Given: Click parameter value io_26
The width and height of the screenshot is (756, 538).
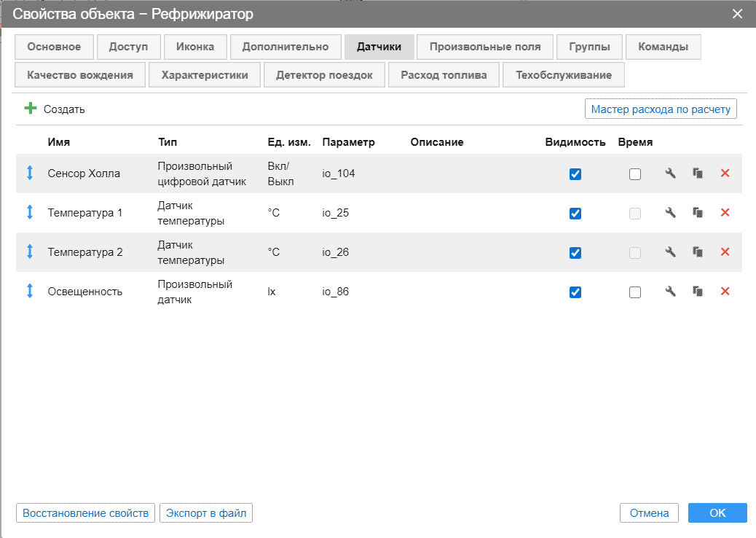Looking at the screenshot, I should point(336,252).
